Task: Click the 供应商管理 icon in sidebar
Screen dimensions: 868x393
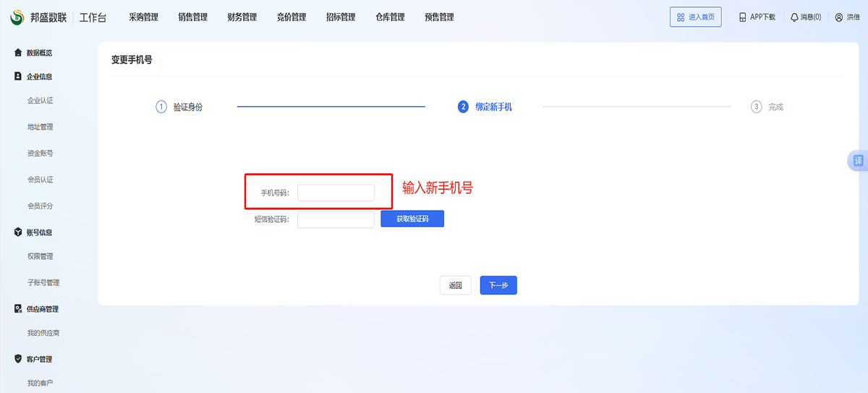Action: pos(18,309)
